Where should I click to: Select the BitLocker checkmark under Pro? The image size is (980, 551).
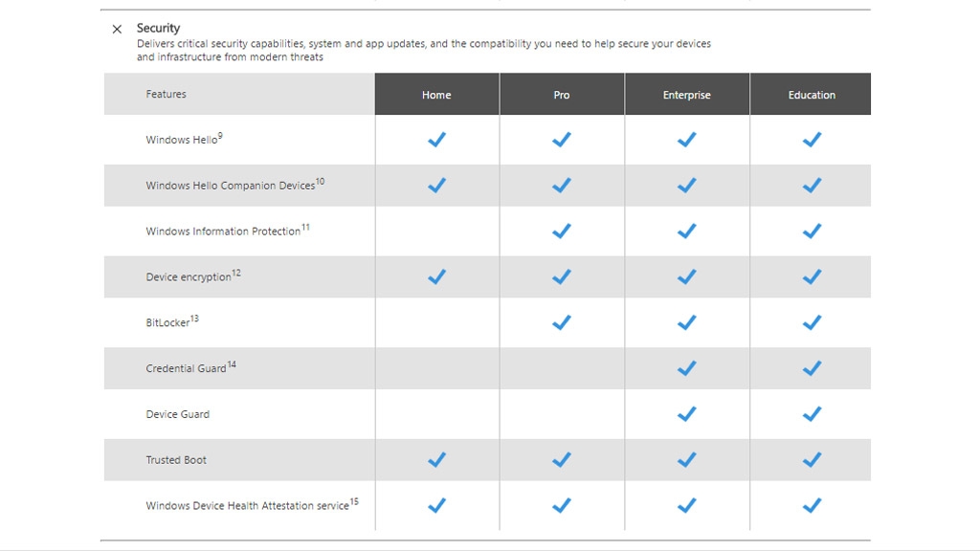561,322
